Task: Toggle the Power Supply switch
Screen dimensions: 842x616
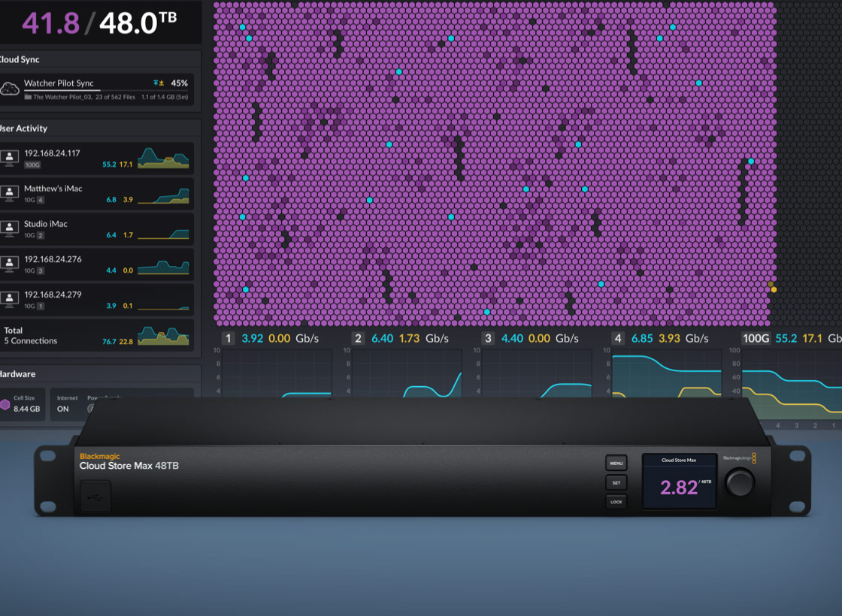Action: [91, 409]
